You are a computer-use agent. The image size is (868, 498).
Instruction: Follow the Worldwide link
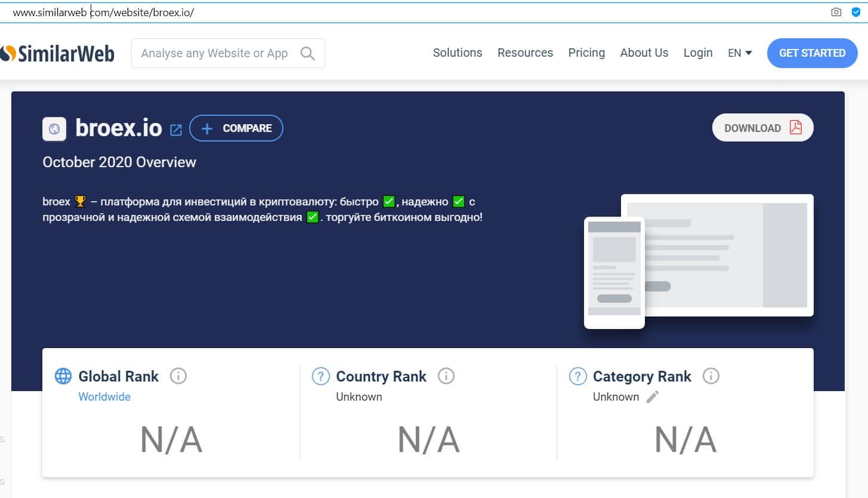tap(104, 396)
